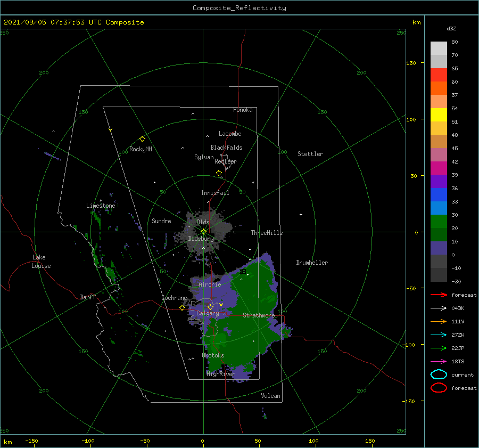Click the orange 111V arrow in legend

(439, 321)
